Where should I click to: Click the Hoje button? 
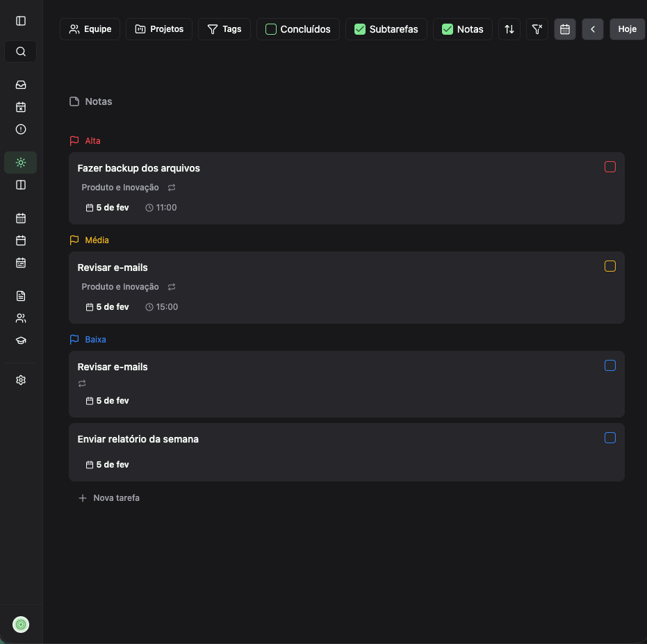tap(628, 29)
